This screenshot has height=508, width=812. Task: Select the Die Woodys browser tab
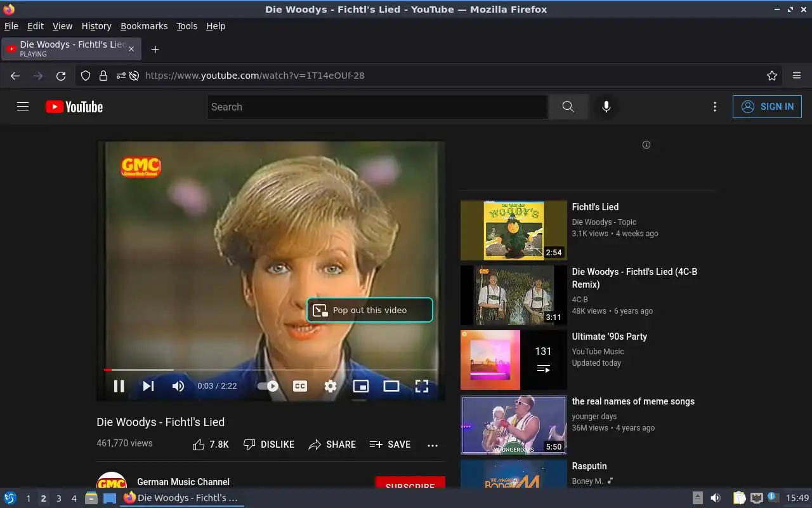point(70,49)
